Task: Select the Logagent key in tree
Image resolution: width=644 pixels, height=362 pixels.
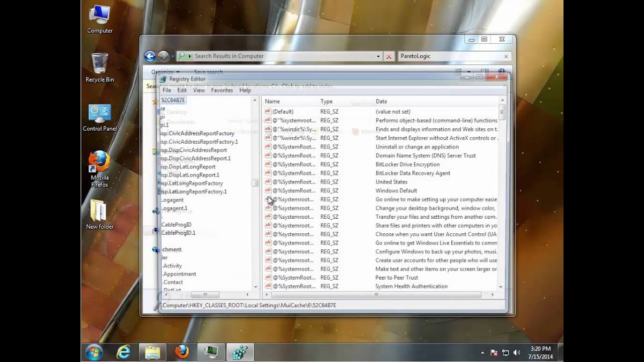Action: pos(173,200)
